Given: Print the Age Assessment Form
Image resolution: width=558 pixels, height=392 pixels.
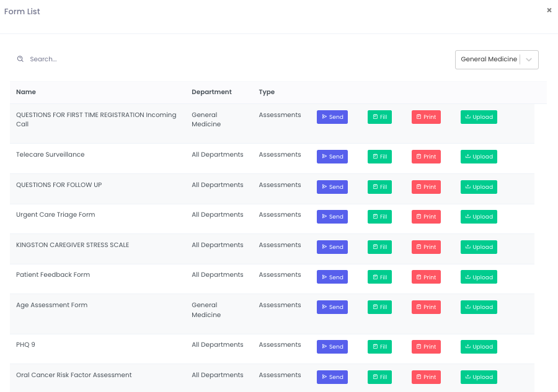Looking at the screenshot, I should point(426,307).
